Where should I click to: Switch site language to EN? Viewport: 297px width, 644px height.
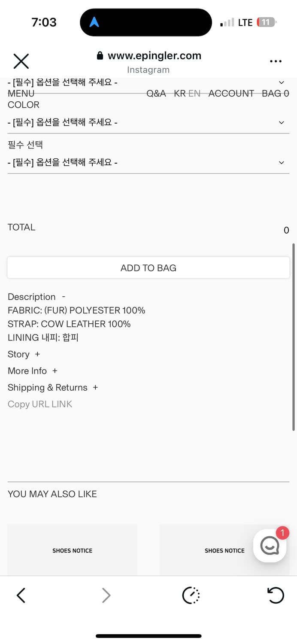[x=194, y=94]
